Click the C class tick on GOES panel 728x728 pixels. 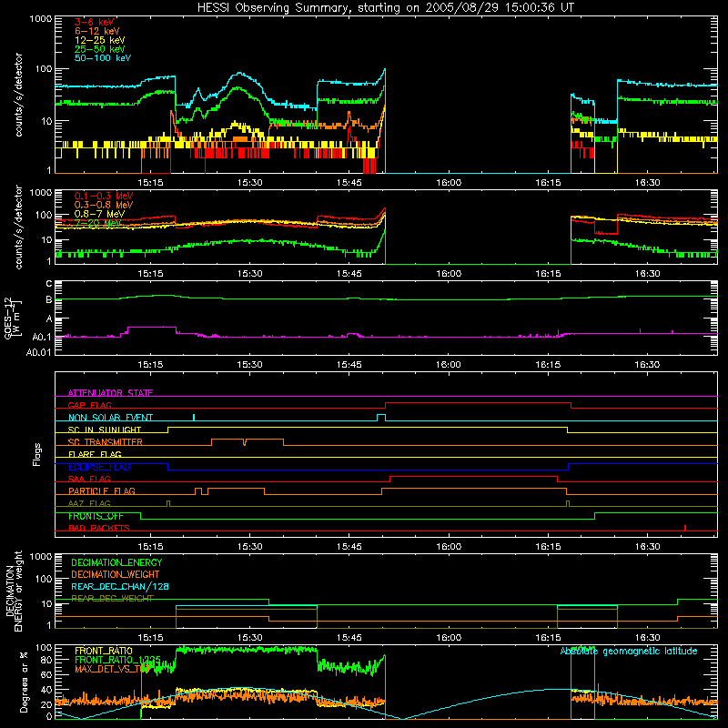(49, 283)
